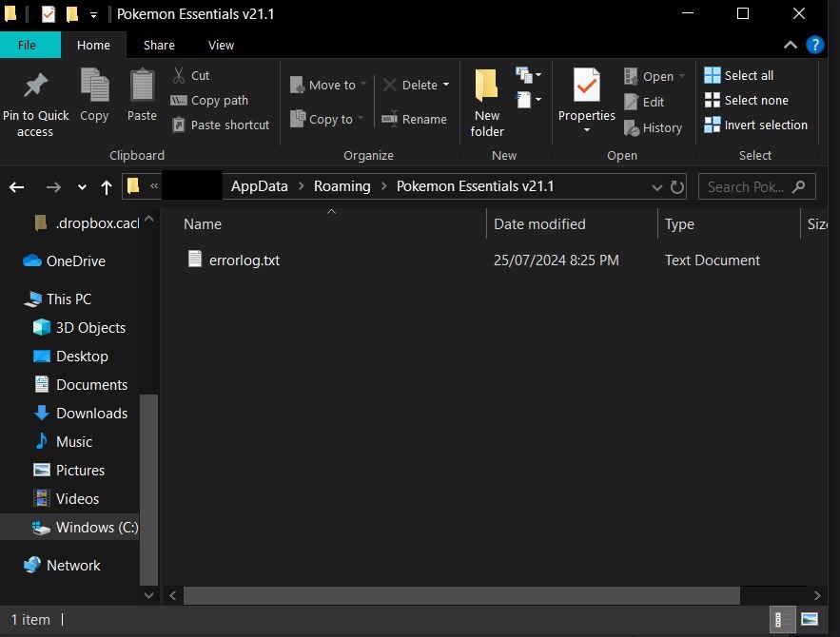840x637 pixels.
Task: Refresh the current folder view
Action: click(x=677, y=187)
